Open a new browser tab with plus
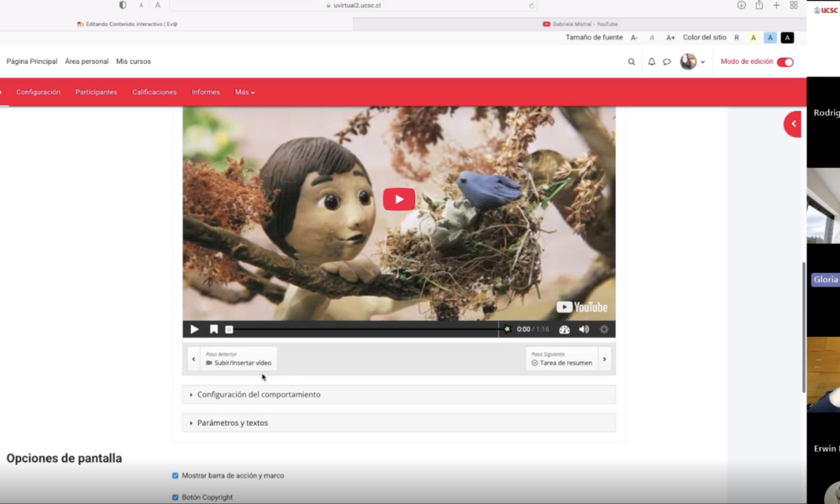This screenshot has height=504, width=840. click(776, 5)
